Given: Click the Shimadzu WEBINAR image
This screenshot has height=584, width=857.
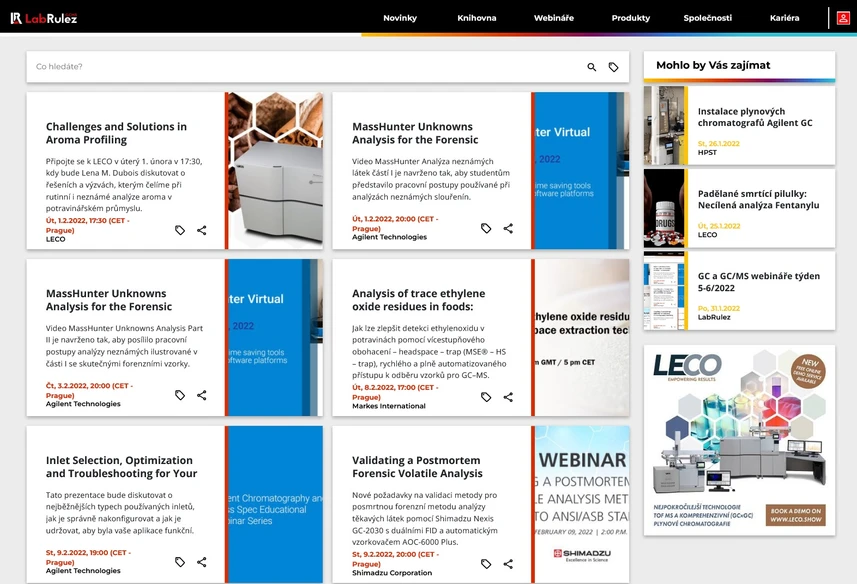Looking at the screenshot, I should click(582, 504).
